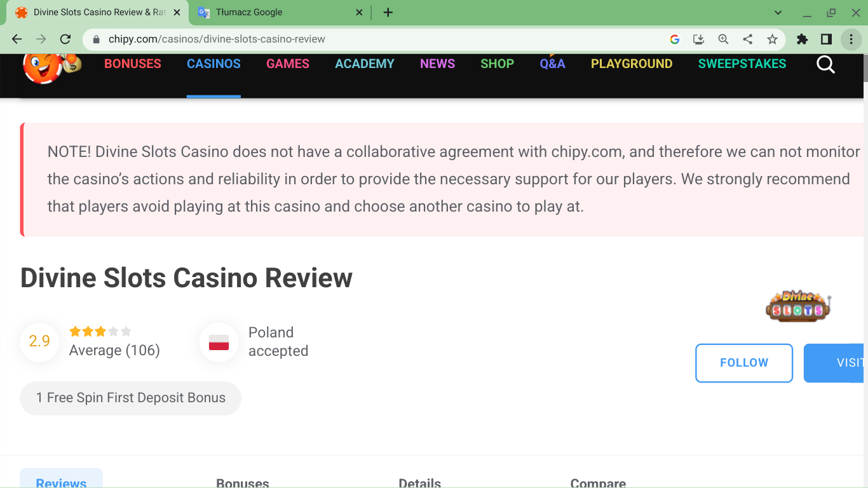The width and height of the screenshot is (868, 488).
Task: Click the install app icon in address bar
Action: click(698, 39)
